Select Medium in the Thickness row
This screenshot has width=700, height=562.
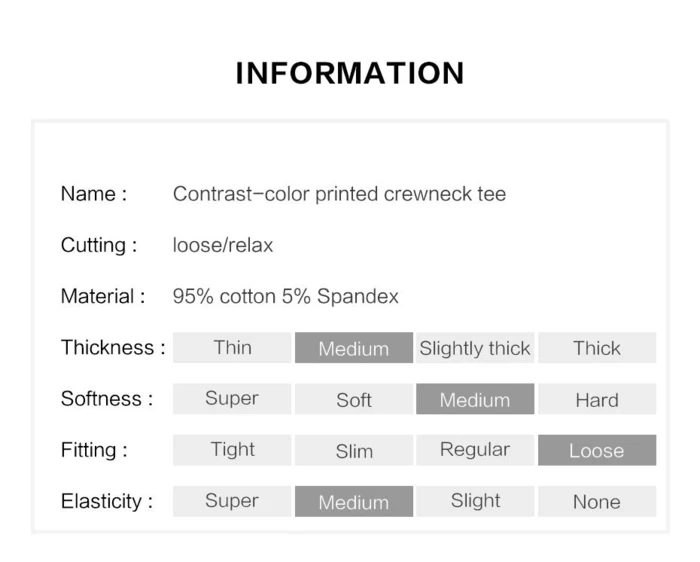click(x=354, y=348)
